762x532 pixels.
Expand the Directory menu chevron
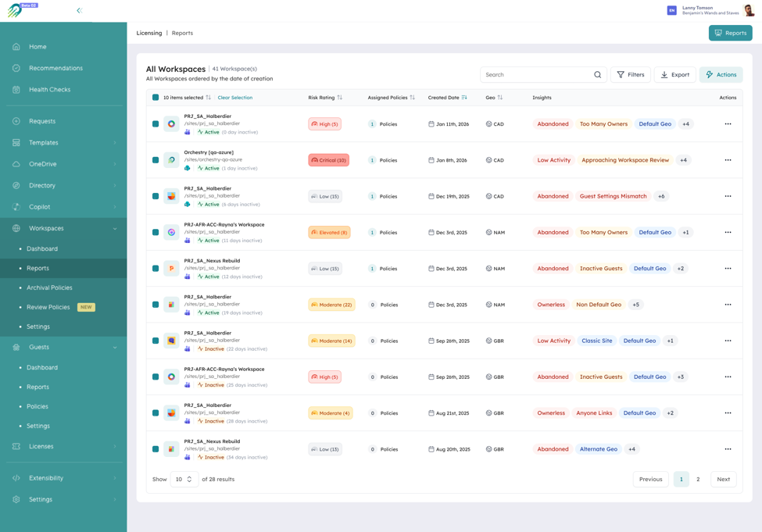(115, 185)
